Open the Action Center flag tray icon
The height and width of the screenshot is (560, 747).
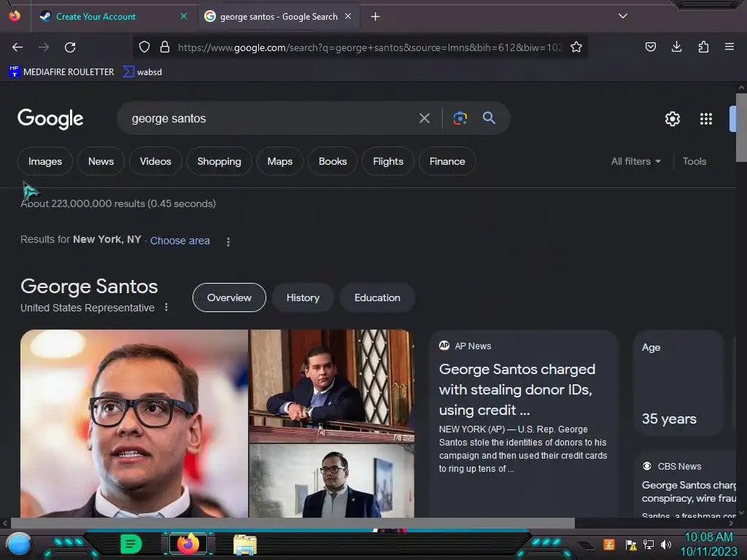pos(631,544)
